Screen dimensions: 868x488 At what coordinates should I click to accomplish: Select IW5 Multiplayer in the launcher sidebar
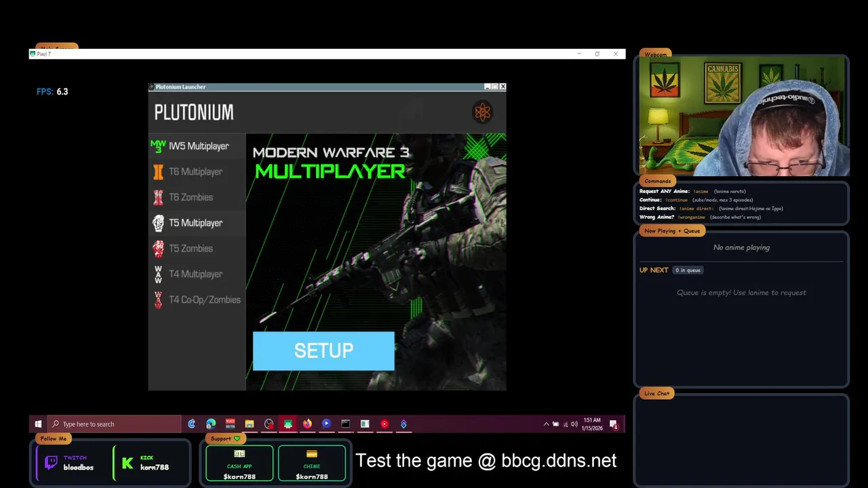coord(197,146)
